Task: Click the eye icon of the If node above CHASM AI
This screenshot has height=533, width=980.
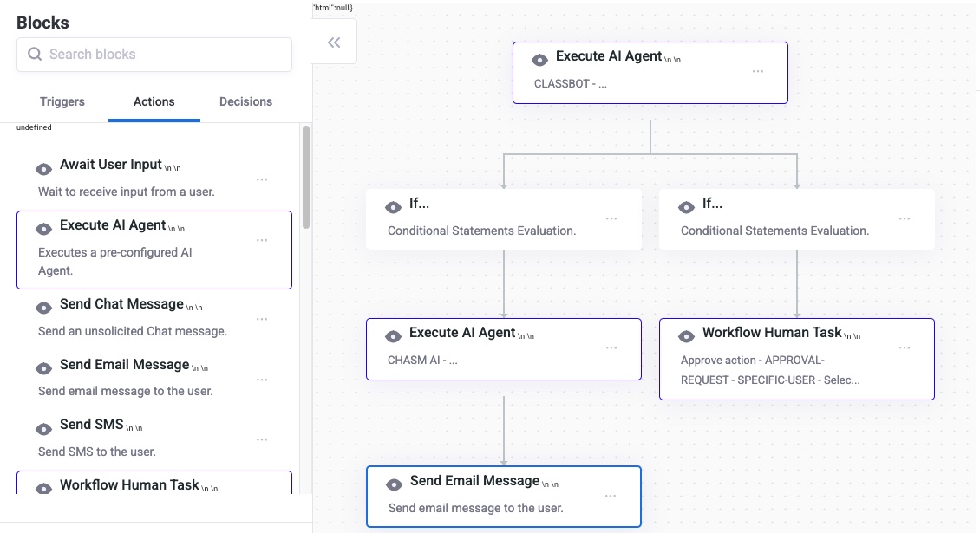Action: tap(393, 207)
